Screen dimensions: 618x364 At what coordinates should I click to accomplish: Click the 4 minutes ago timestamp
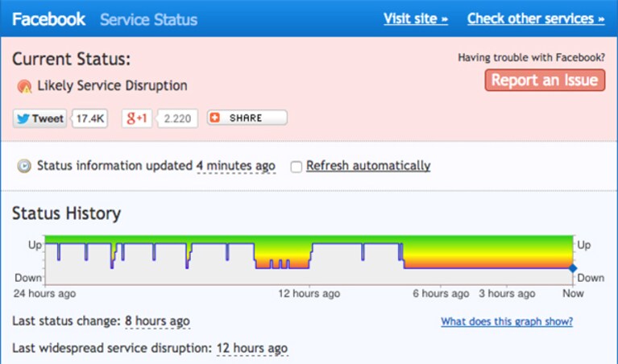(x=236, y=165)
